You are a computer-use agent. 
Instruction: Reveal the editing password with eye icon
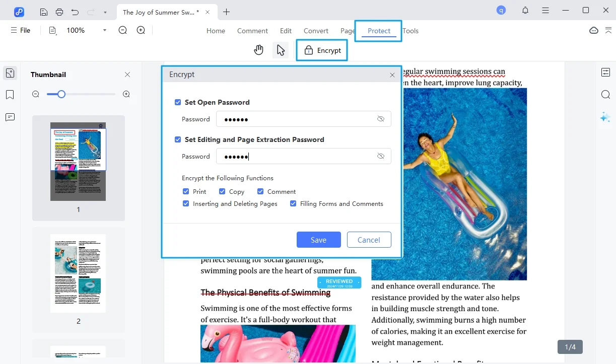click(381, 156)
